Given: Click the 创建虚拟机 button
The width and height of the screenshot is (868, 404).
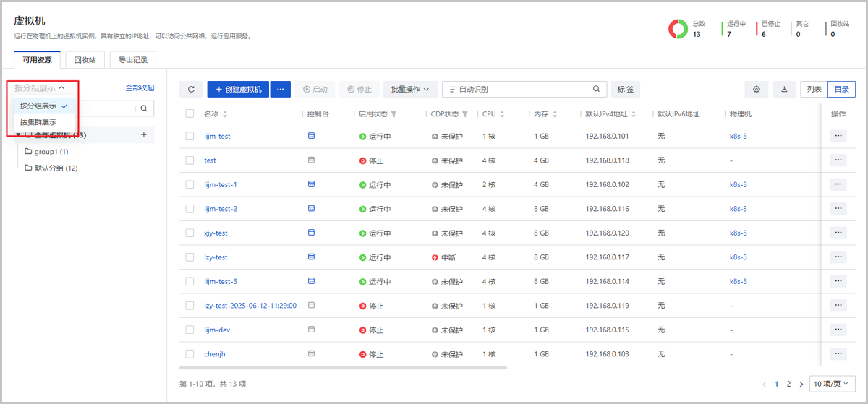Looking at the screenshot, I should pos(239,90).
